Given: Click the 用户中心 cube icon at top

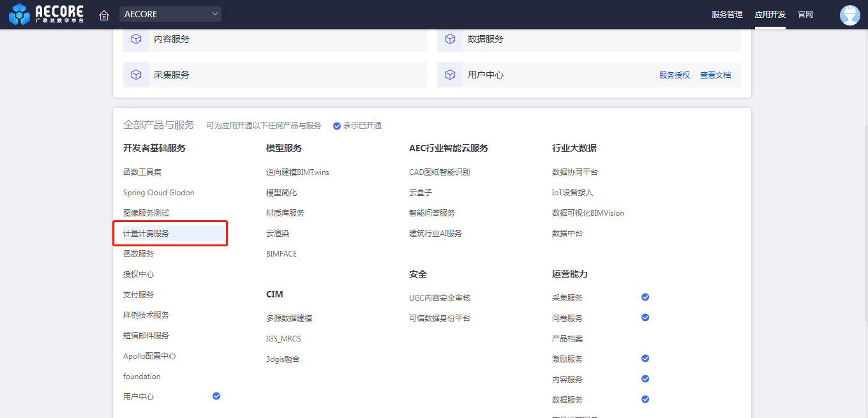Looking at the screenshot, I should (x=450, y=75).
